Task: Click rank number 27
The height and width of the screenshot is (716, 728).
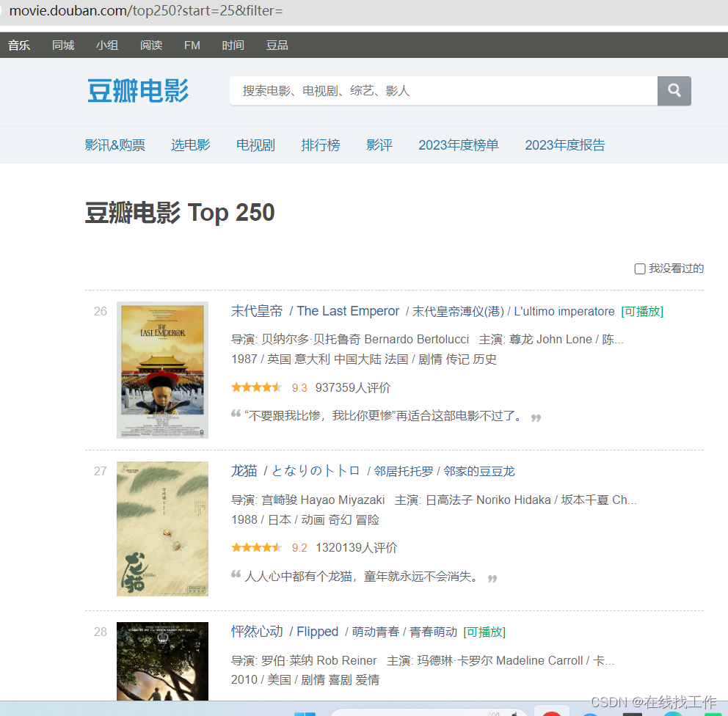Action: click(101, 471)
